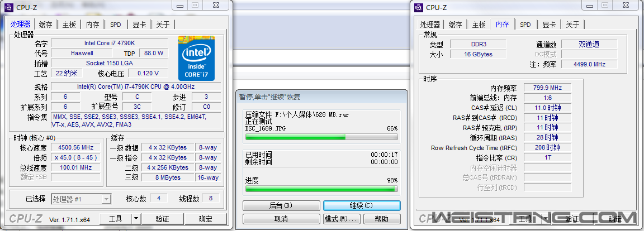Click the Intel Core i7 logo badge
The width and height of the screenshot is (644, 231).
196,57
